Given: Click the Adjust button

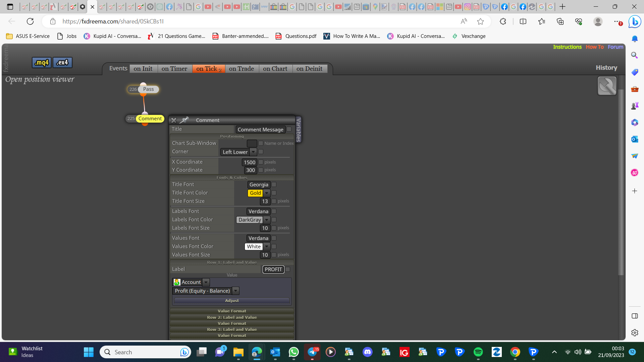Looking at the screenshot, I should click(x=232, y=301).
